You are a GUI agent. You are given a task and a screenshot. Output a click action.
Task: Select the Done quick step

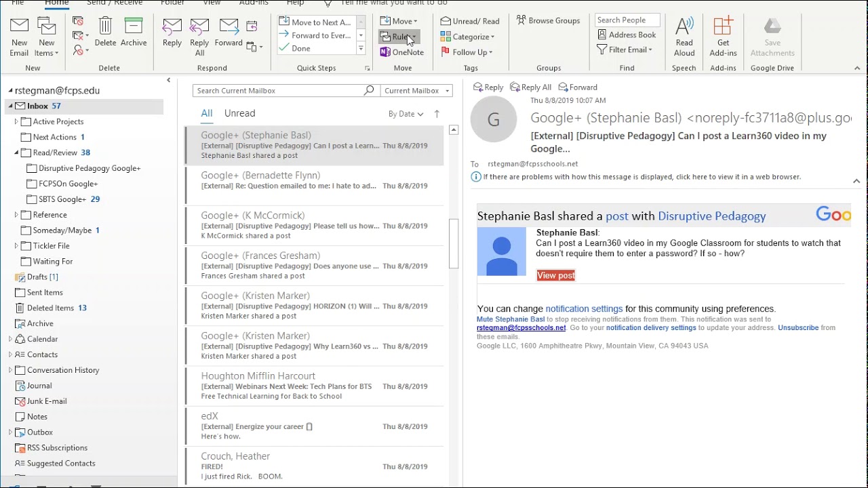click(317, 48)
